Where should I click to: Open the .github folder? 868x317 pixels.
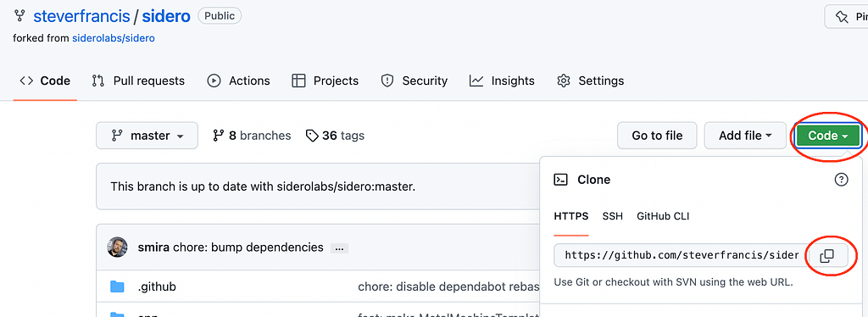[x=157, y=286]
